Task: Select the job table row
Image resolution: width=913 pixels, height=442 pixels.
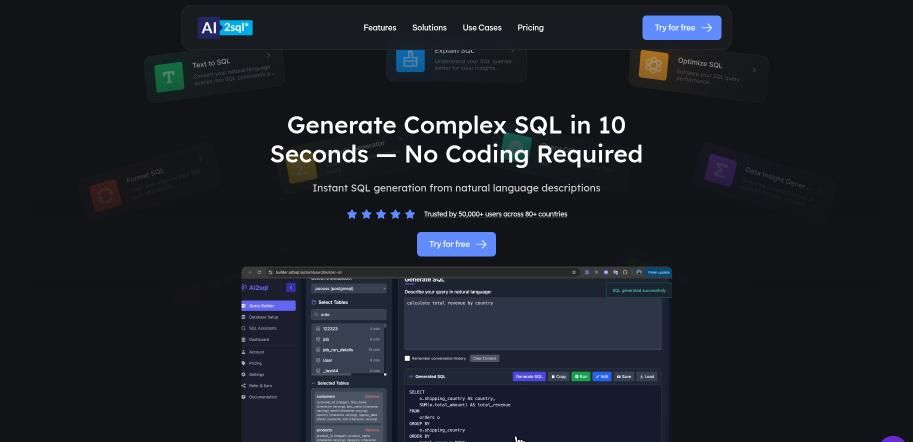Action: [x=348, y=340]
